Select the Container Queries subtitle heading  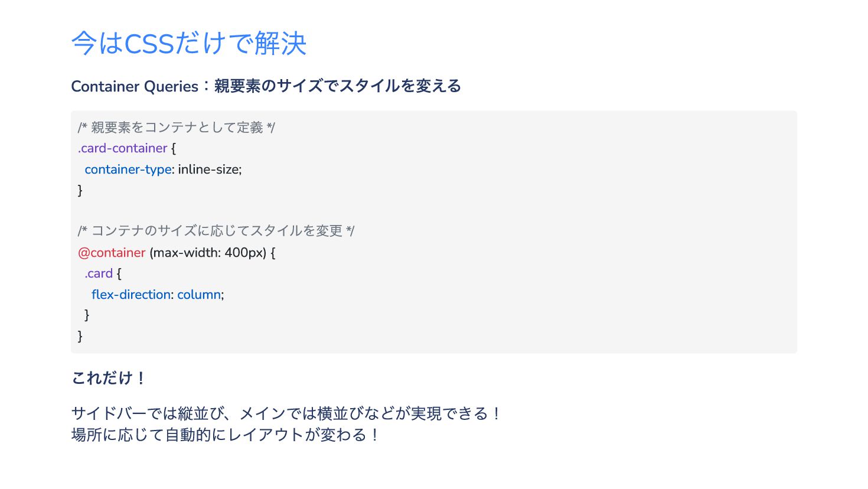(266, 86)
